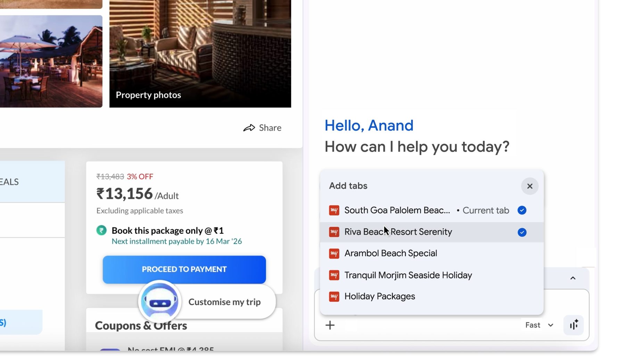Click the Arambol Beach Special favicon

pos(334,253)
